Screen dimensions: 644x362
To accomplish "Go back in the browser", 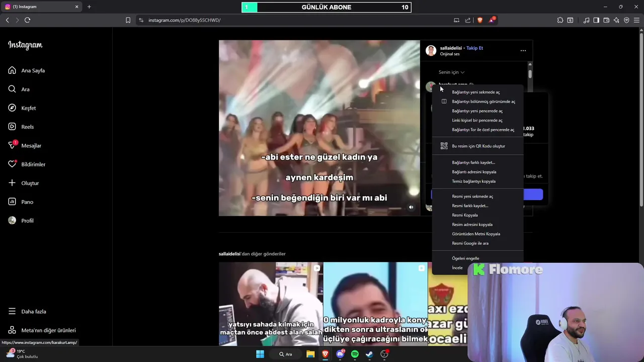I will [7, 20].
